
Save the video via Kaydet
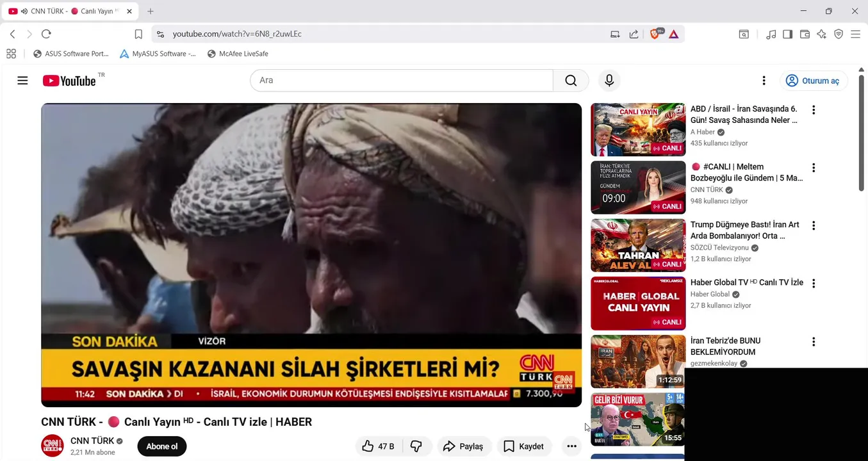pyautogui.click(x=524, y=446)
